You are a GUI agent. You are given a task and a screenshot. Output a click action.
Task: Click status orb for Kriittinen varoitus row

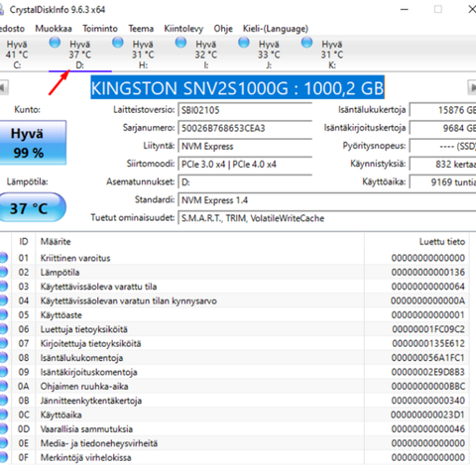pyautogui.click(x=3, y=258)
